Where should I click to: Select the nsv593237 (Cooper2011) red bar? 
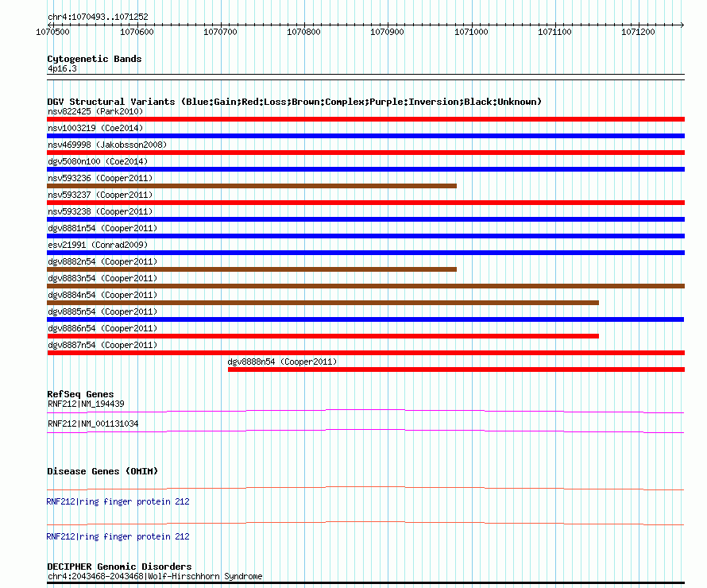coord(365,203)
